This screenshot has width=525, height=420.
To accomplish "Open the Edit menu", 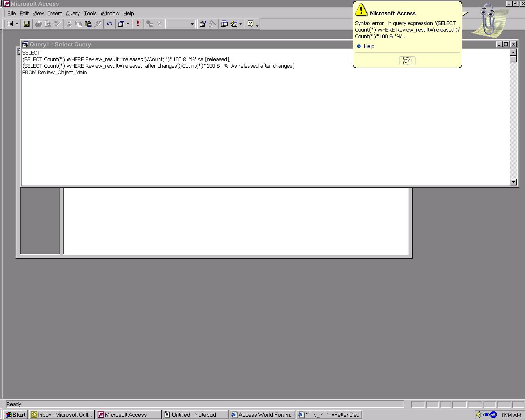I will (x=24, y=13).
